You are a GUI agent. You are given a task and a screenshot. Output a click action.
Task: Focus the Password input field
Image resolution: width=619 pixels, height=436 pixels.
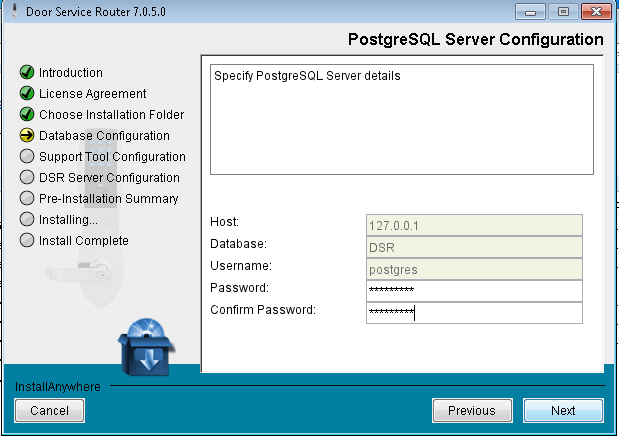[x=474, y=291]
